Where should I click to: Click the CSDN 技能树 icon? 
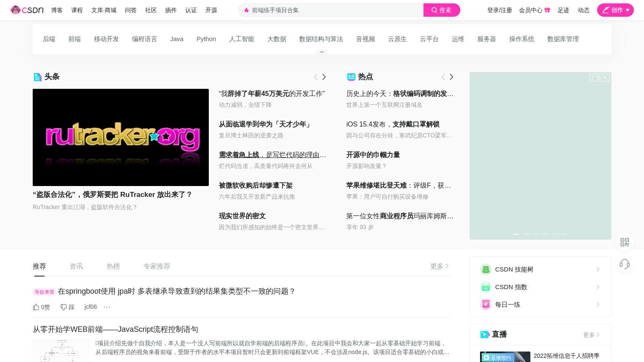pyautogui.click(x=486, y=269)
